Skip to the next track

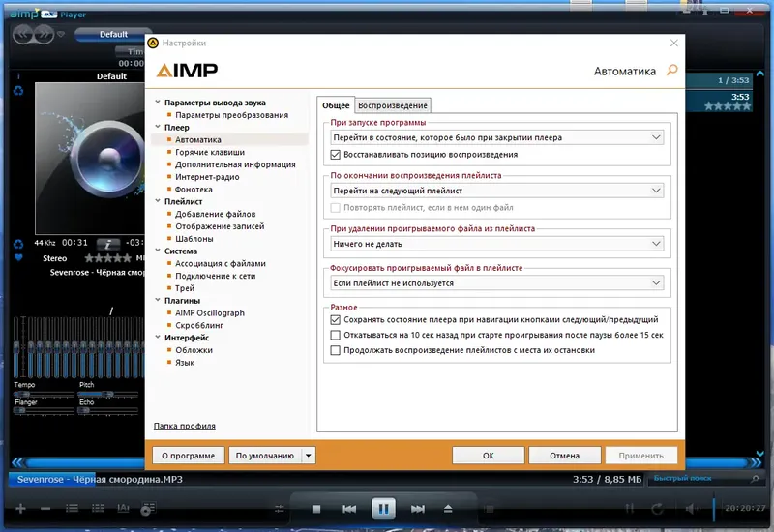pos(418,509)
